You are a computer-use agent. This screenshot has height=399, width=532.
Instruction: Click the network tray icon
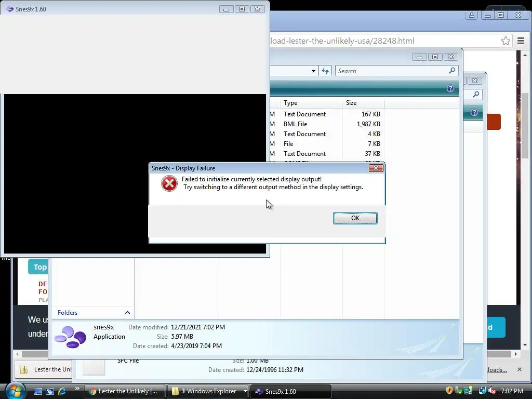pos(482,391)
